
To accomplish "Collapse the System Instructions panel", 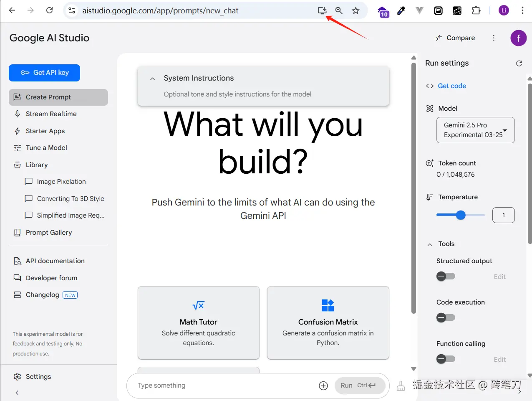I will (153, 79).
